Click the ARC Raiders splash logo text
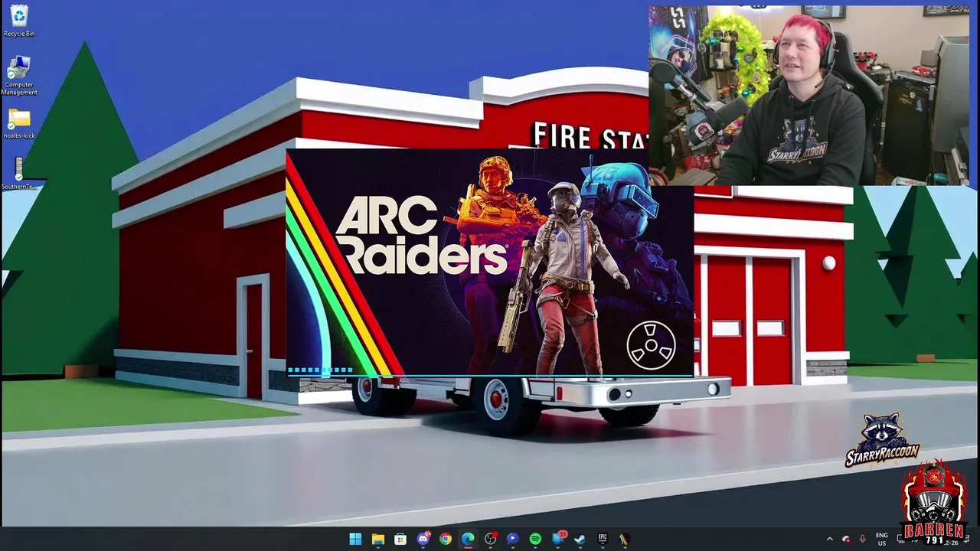The image size is (980, 551). pyautogui.click(x=421, y=235)
